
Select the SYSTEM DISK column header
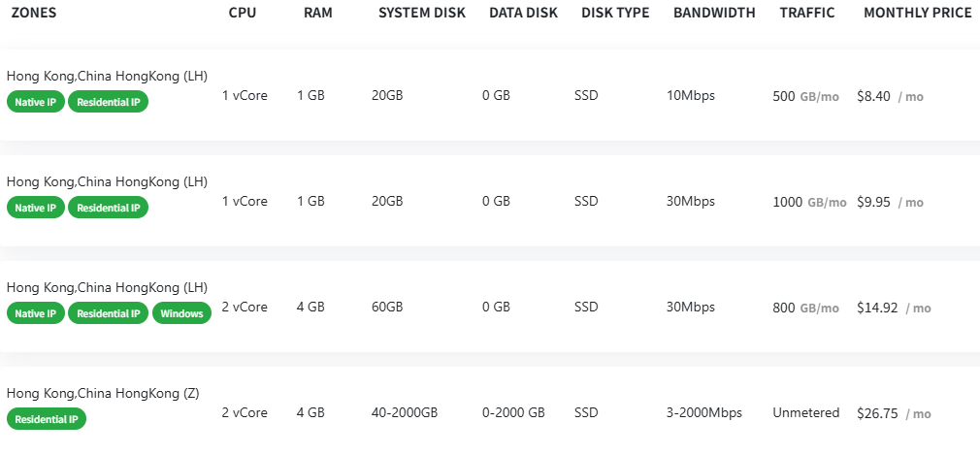[x=421, y=14]
